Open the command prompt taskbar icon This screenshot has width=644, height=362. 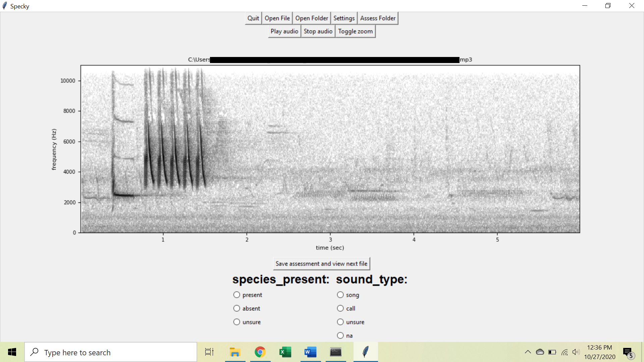click(335, 352)
